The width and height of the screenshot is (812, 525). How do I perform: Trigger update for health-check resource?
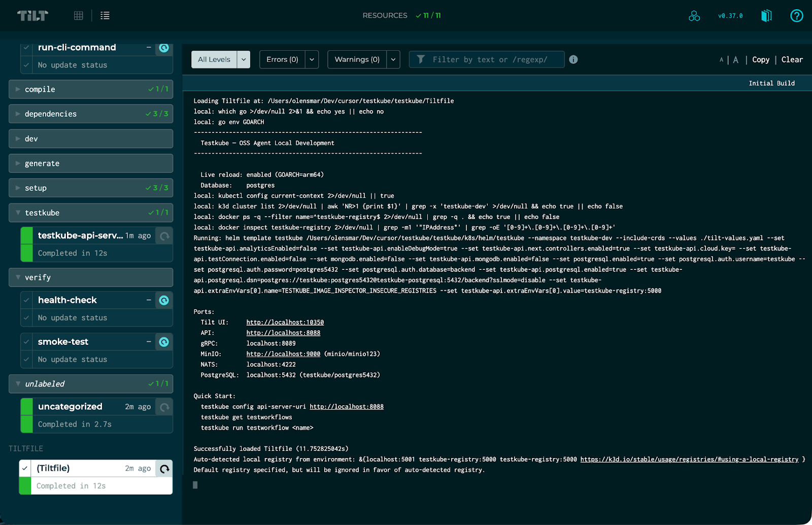pos(164,300)
